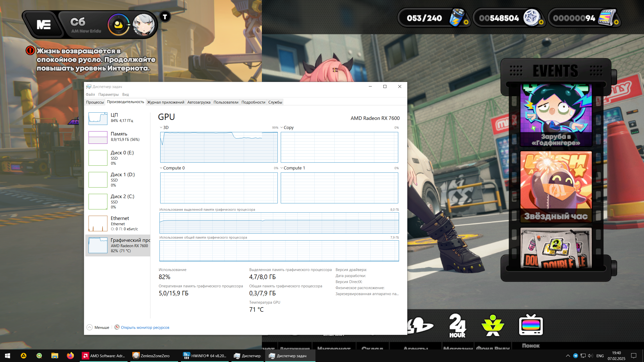
Task: Select Диск 1 (D:) in the sidebar
Action: tap(118, 180)
